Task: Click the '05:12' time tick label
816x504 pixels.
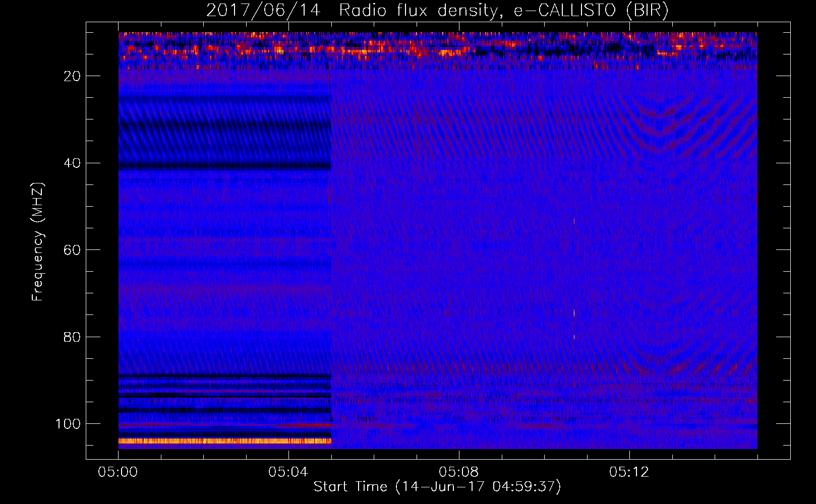Action: [x=629, y=472]
